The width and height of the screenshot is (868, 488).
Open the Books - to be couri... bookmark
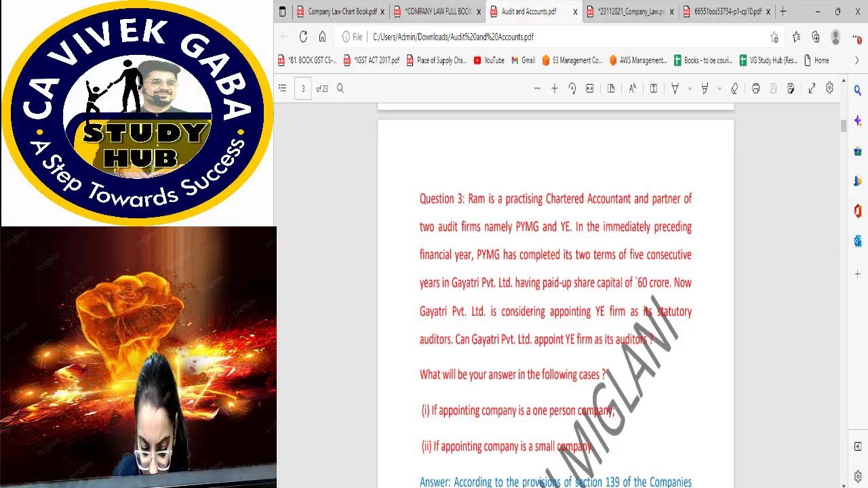tap(703, 60)
